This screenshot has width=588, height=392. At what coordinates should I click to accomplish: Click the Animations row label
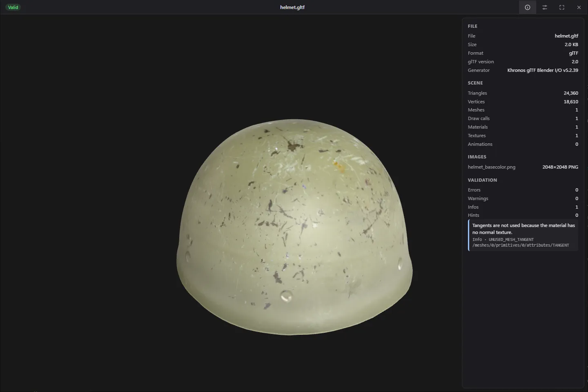(480, 144)
